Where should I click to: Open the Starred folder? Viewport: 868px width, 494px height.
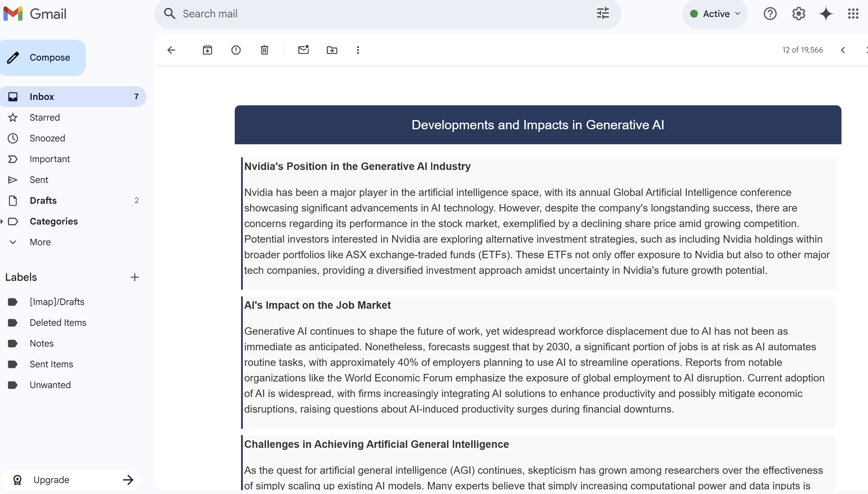(44, 117)
